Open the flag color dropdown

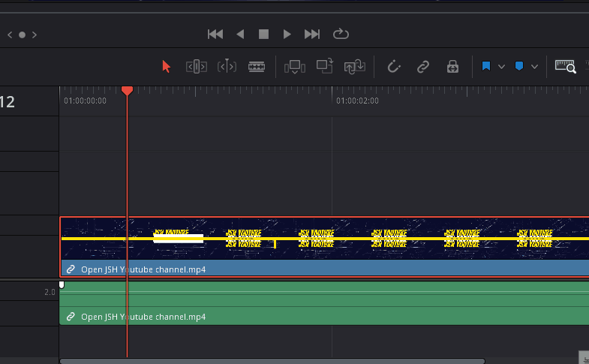click(501, 67)
